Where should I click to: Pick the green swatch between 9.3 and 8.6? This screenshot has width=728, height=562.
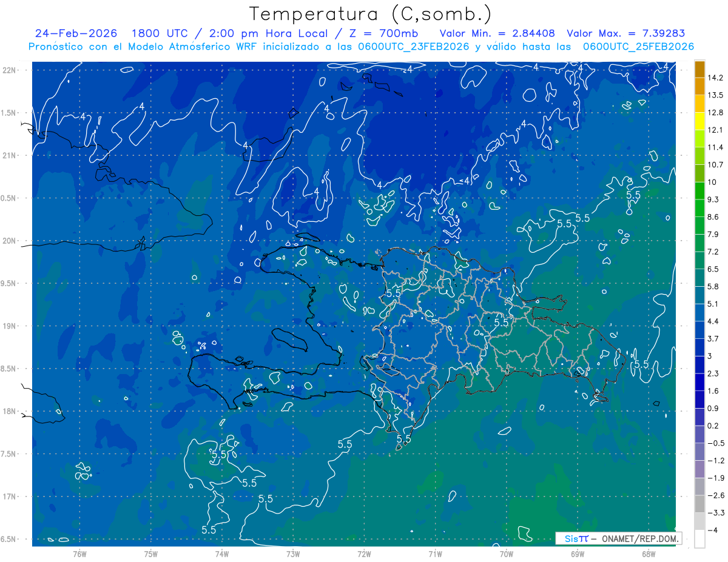tap(699, 208)
